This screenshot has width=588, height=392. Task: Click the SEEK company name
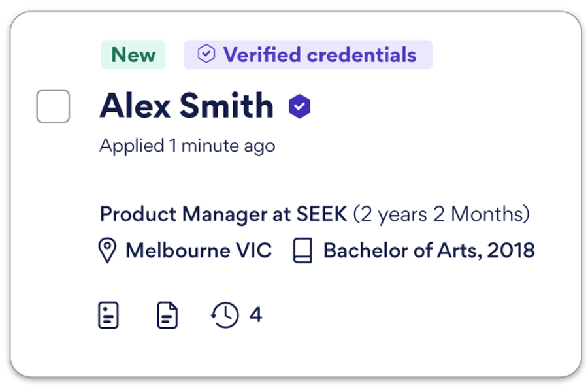click(321, 214)
